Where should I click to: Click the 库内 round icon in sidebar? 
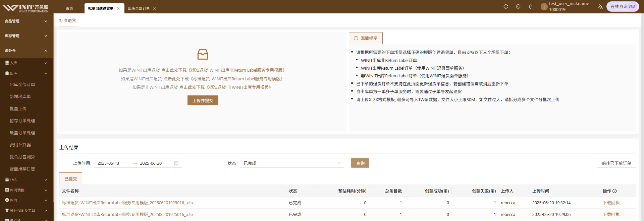coord(7,200)
